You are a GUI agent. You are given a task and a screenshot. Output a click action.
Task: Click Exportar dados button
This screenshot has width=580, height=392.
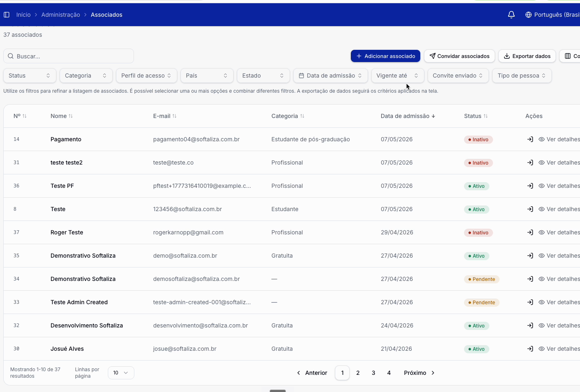[x=527, y=56]
